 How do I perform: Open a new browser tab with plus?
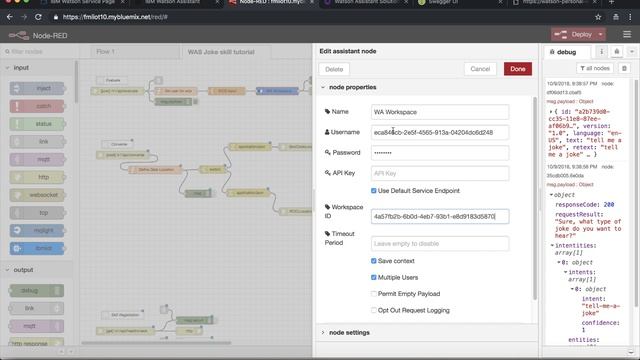click(x=611, y=2)
